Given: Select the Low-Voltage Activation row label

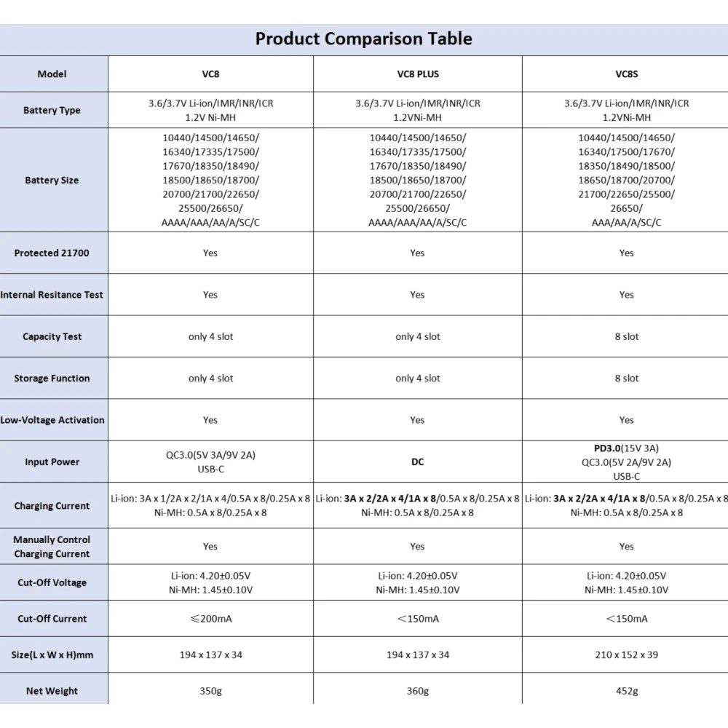Looking at the screenshot, I should coord(52,420).
